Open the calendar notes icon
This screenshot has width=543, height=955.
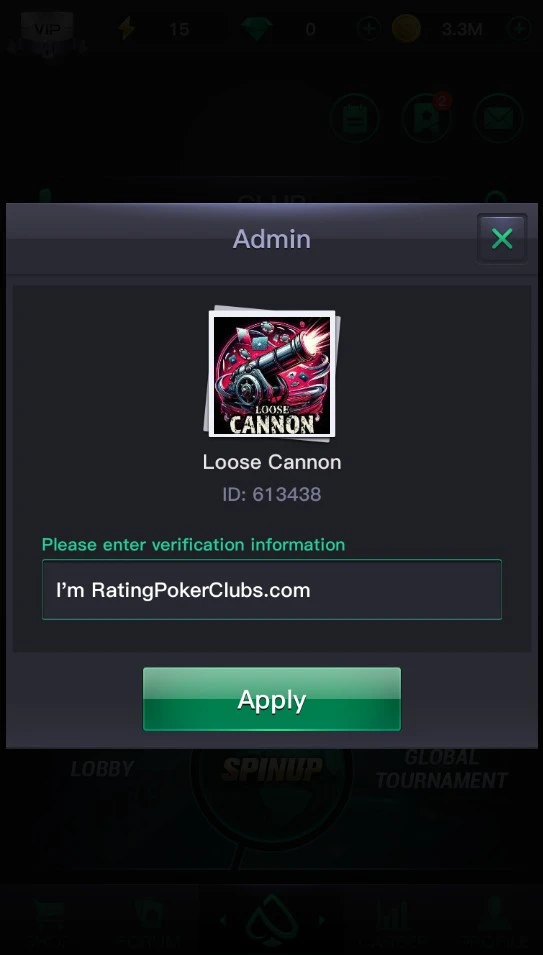tap(355, 118)
